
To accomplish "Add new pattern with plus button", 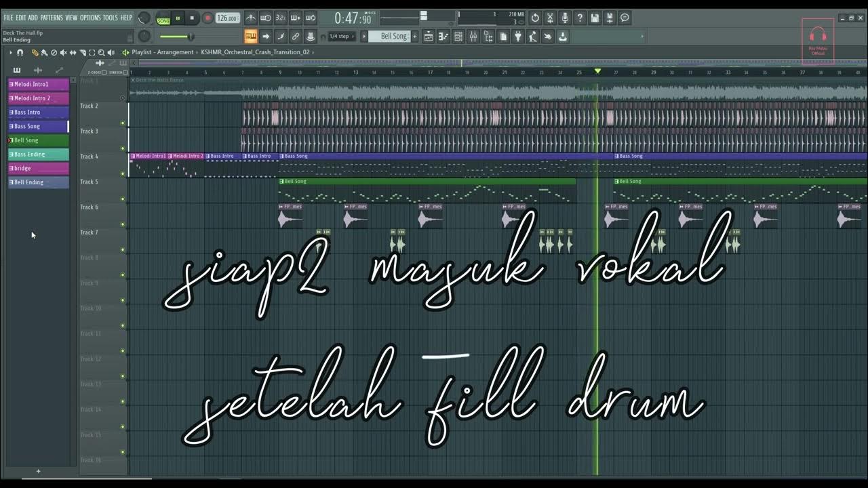I will (38, 471).
